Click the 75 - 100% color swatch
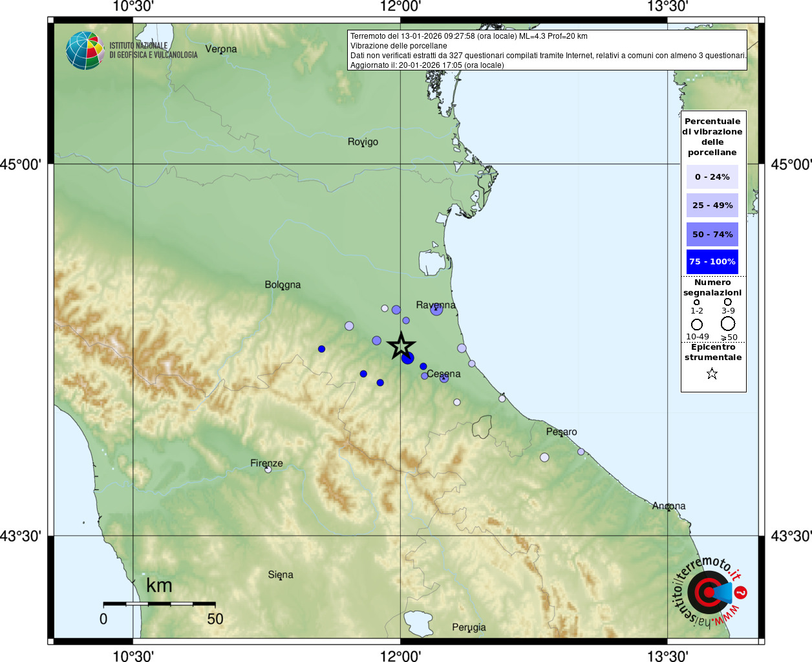Screen dimensions: 812x662 (712, 262)
